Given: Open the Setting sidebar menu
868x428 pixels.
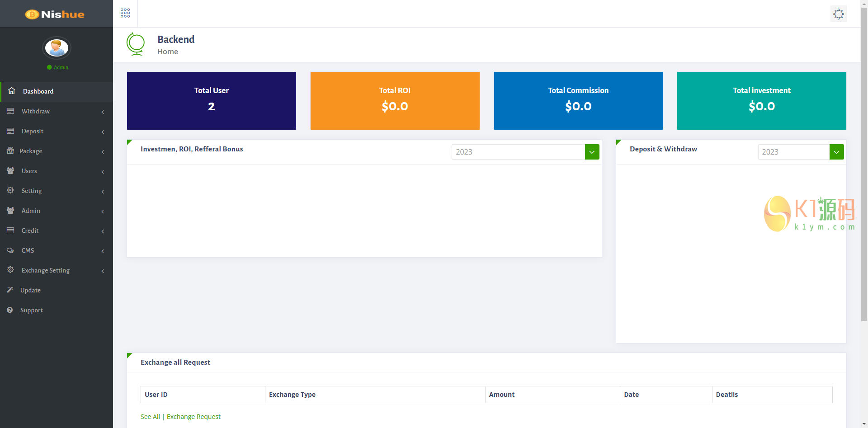Looking at the screenshot, I should [x=57, y=191].
